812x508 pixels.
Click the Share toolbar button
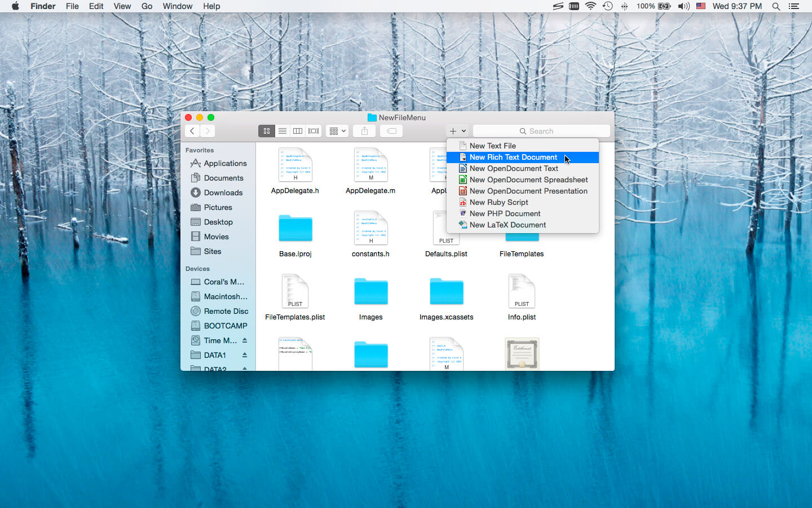[x=364, y=131]
